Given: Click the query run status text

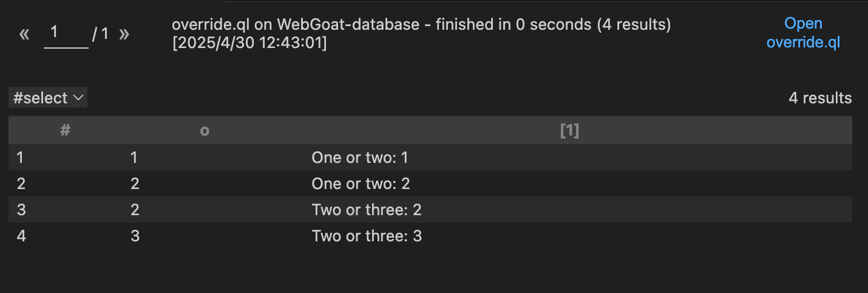Looking at the screenshot, I should click(421, 25).
